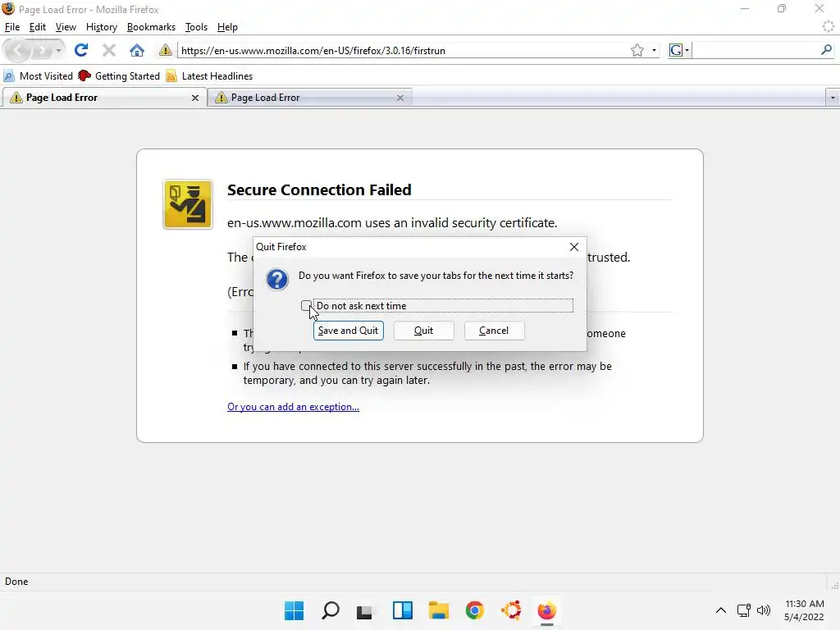Click the Stop loading icon

tap(109, 50)
